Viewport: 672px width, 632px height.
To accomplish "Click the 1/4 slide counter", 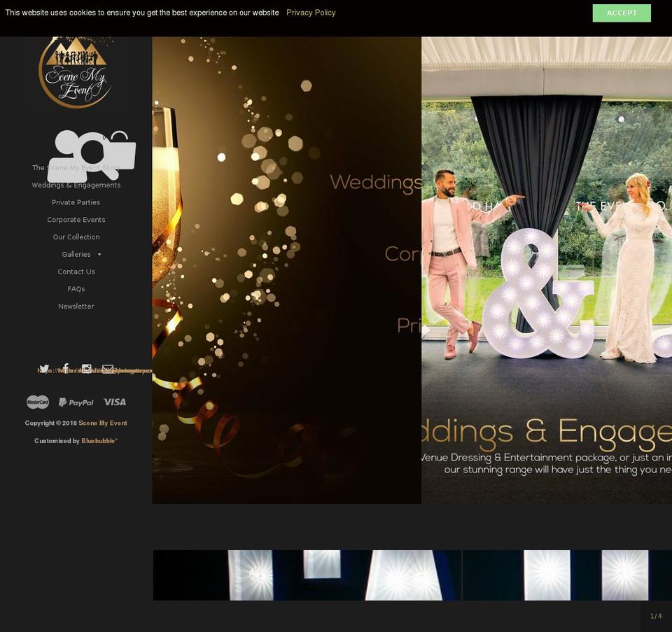I will tap(656, 616).
